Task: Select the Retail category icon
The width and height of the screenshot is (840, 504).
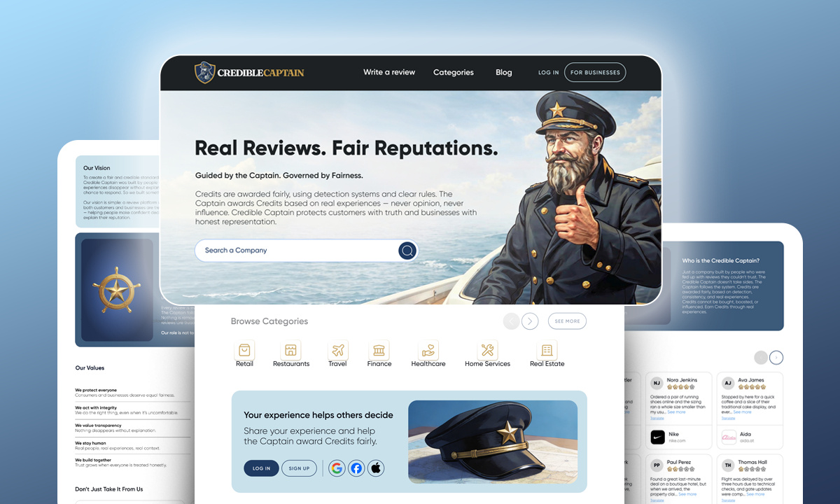Action: [x=244, y=350]
